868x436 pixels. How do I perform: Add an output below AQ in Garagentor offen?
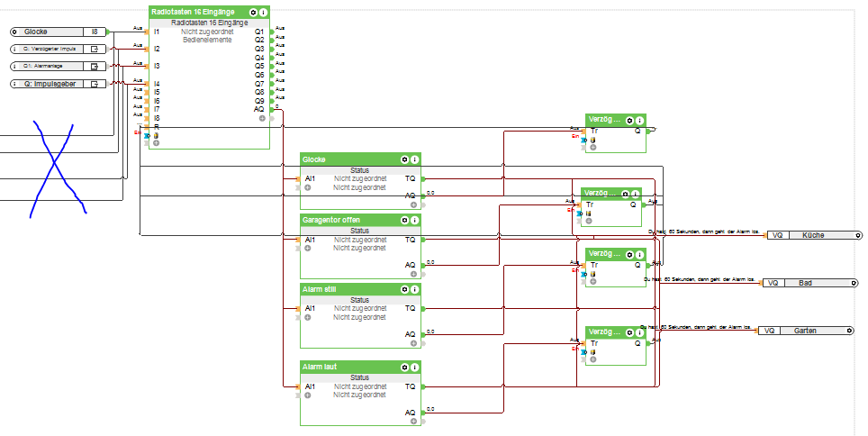[413, 274]
